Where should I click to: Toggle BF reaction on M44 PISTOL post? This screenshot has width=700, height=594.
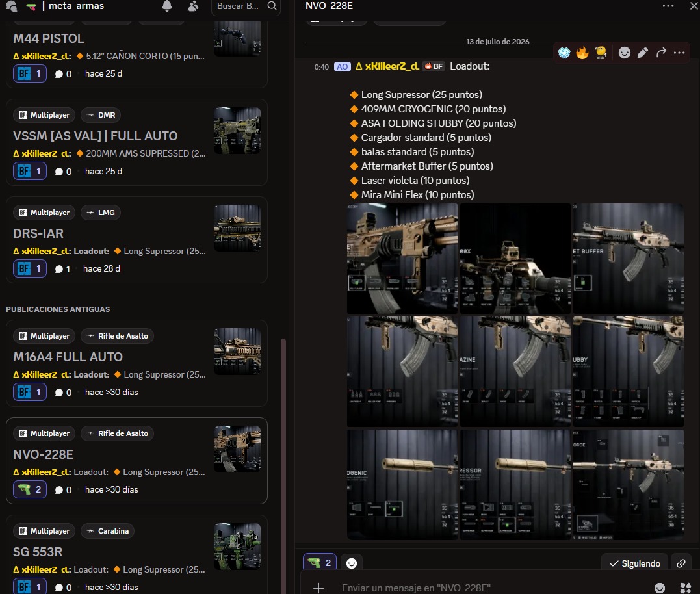click(x=30, y=73)
